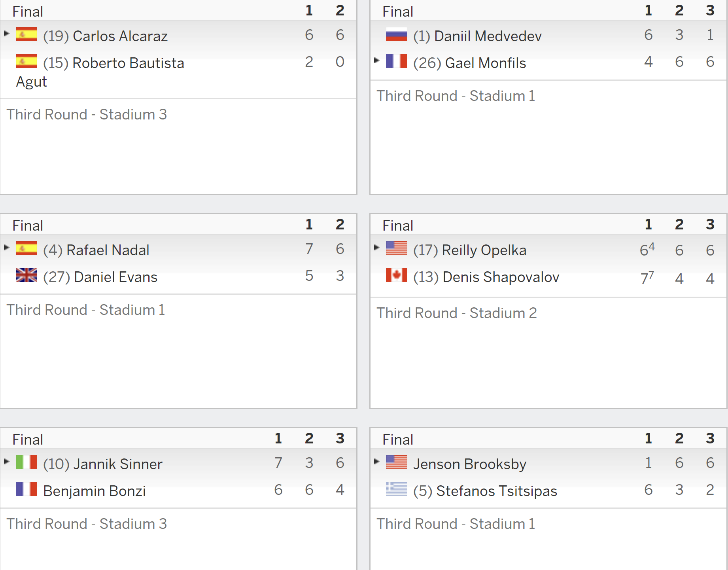Select Denis Shapovalov's name
Screen dimensions: 728x570
pos(501,277)
